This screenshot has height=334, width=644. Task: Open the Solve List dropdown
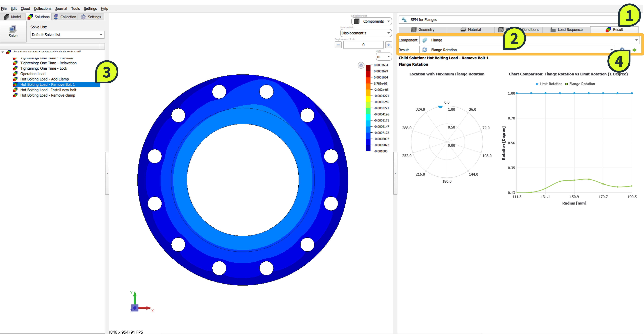[x=67, y=35]
